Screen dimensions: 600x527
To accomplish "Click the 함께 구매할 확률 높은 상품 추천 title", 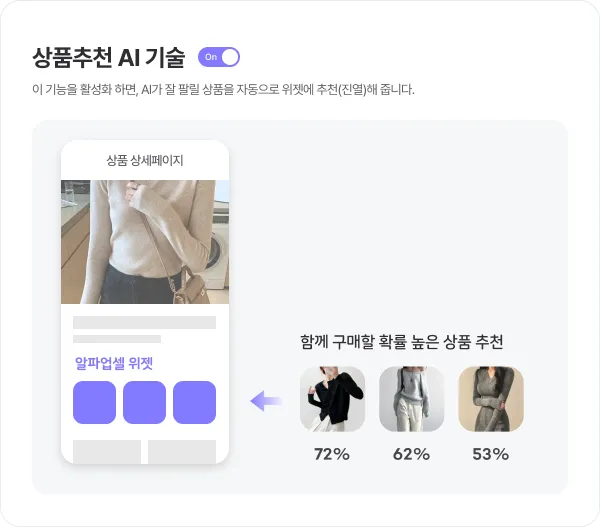I will tap(401, 341).
